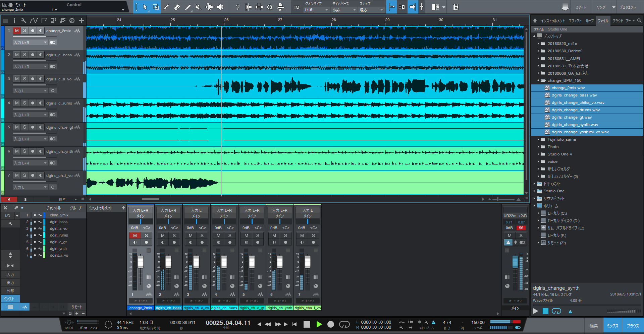Click the Record button in the transport
The image size is (644, 334).
(x=330, y=324)
